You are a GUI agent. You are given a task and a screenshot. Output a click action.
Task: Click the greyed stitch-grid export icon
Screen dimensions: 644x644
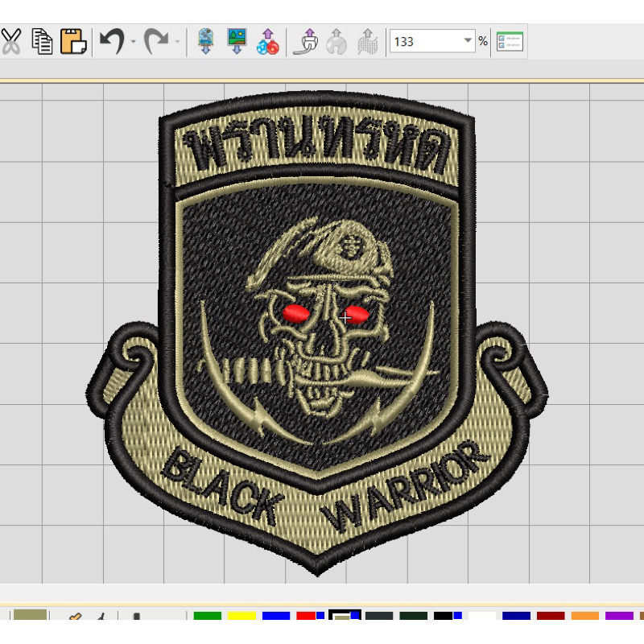coord(368,42)
